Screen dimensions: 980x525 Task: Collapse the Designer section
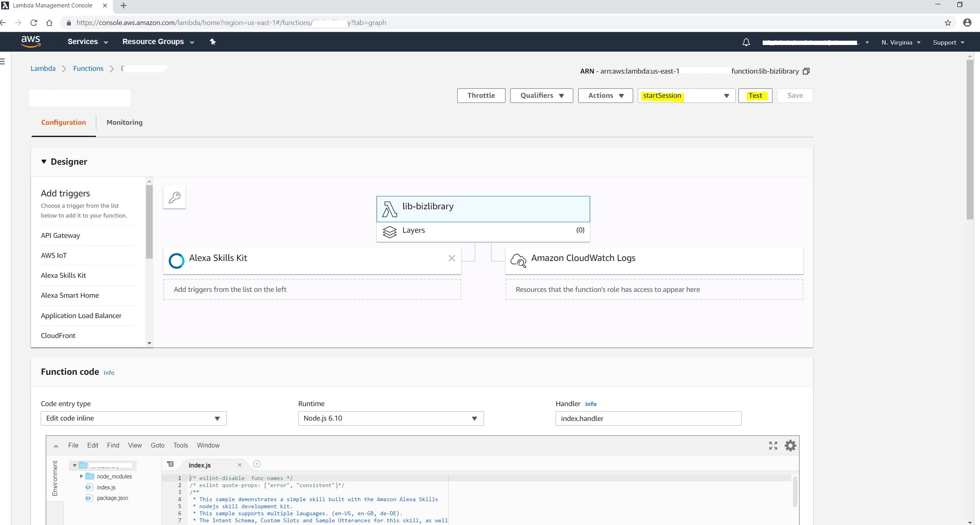pos(44,162)
